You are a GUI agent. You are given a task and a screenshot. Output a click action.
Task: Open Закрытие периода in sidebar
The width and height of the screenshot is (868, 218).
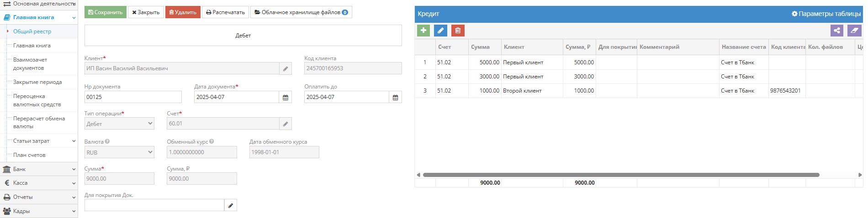37,82
